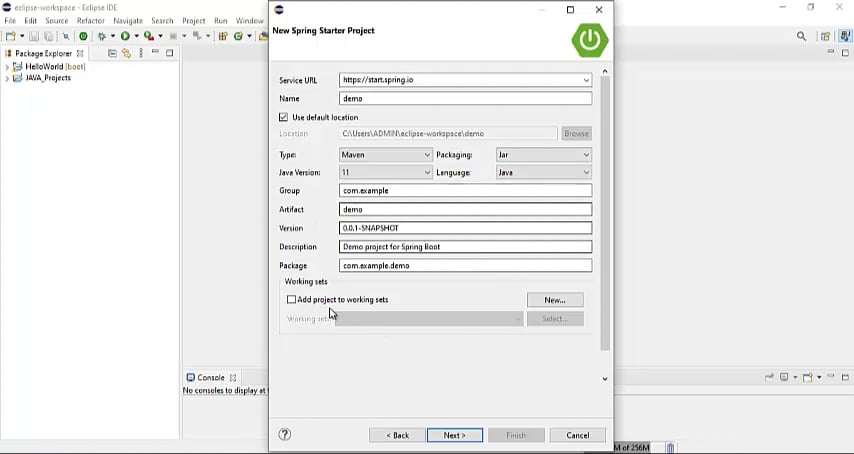854x454 pixels.
Task: Click the Cancel button
Action: (577, 435)
